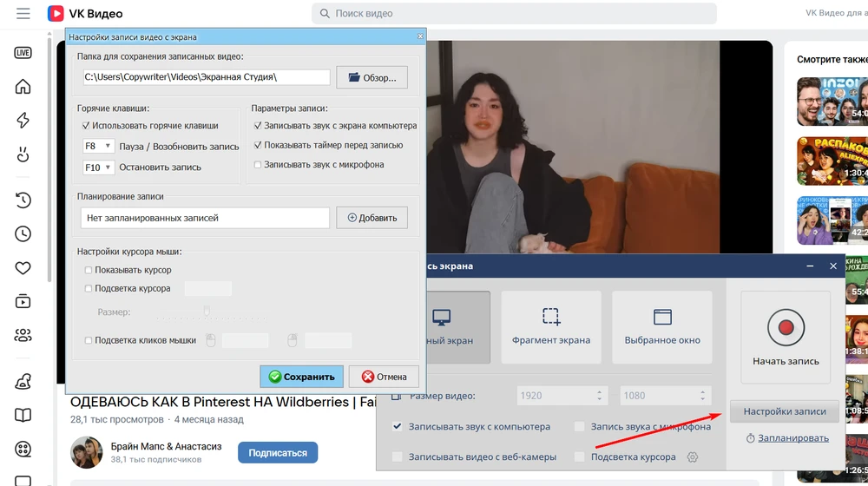Screen dimensions: 868x486
Task: Open the F8 pause hotkey dropdown
Action: 98,146
